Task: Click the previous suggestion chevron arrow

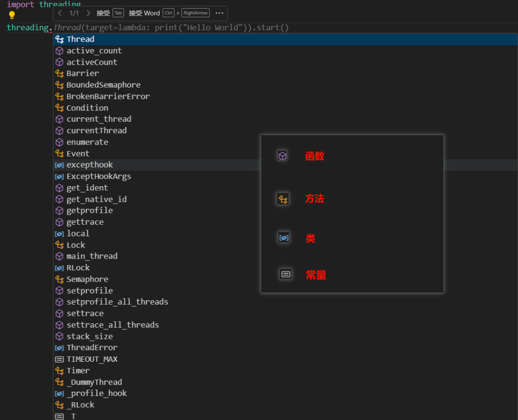Action: [x=60, y=13]
